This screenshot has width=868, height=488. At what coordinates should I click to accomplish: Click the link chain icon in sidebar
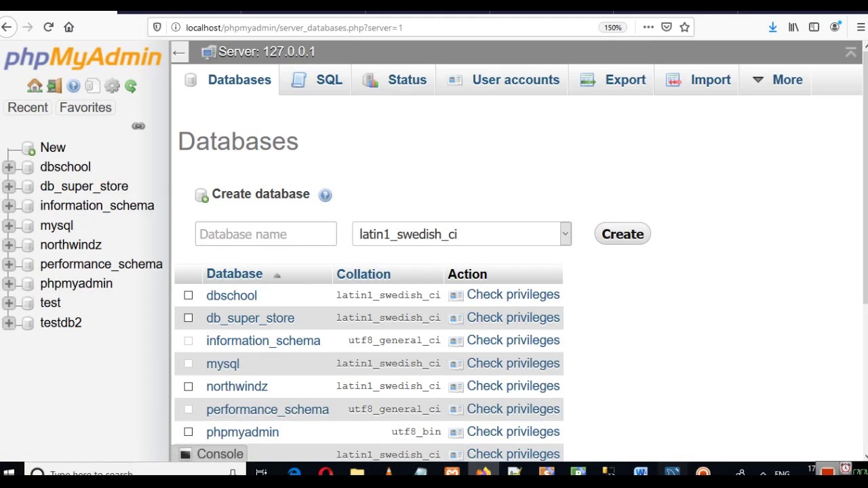click(138, 126)
